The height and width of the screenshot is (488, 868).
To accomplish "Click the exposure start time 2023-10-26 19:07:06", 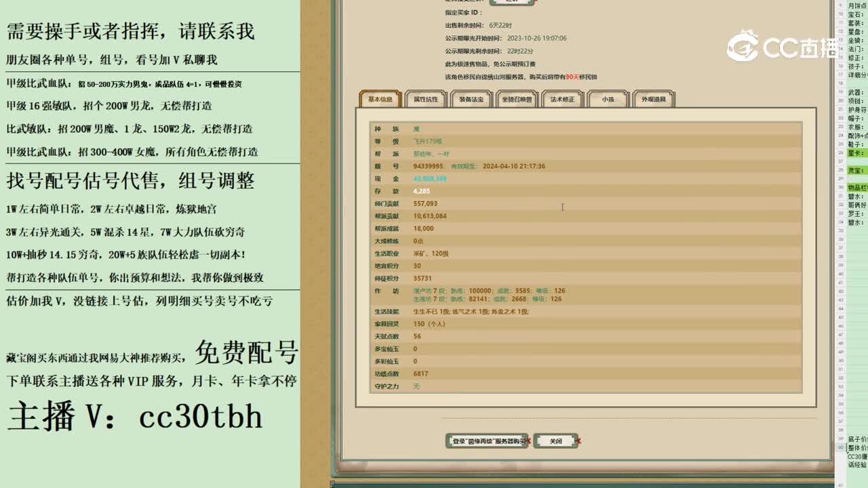I will (536, 38).
